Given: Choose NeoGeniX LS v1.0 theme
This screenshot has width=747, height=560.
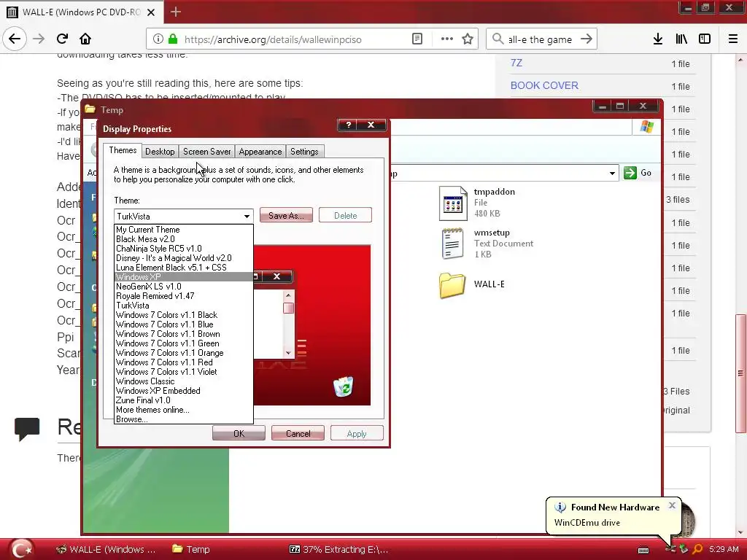Looking at the screenshot, I should point(184,286).
